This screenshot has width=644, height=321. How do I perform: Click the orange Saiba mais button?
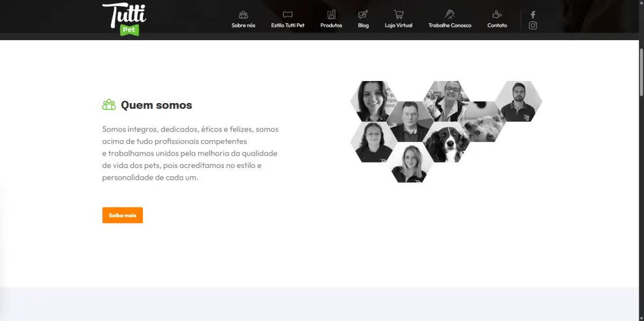123,215
